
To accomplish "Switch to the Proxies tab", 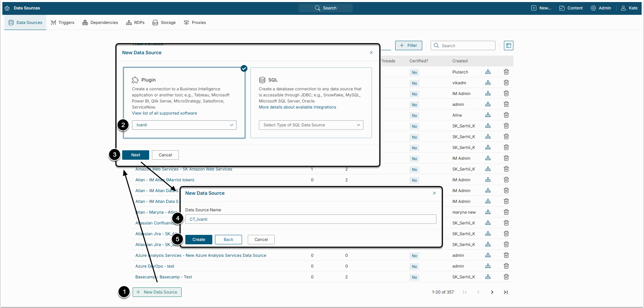I will pyautogui.click(x=195, y=23).
